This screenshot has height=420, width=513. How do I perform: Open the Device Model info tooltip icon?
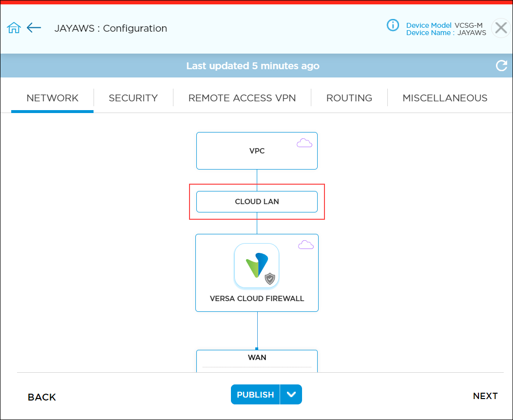point(393,25)
